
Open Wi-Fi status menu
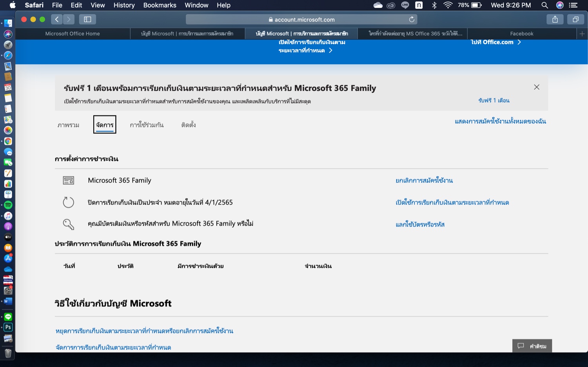(x=448, y=5)
